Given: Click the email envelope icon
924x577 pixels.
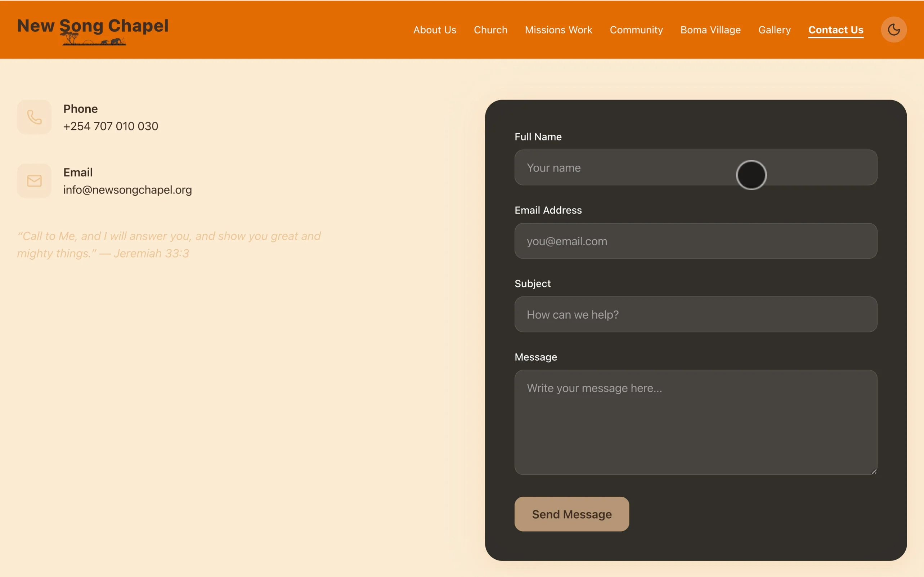Looking at the screenshot, I should [34, 181].
